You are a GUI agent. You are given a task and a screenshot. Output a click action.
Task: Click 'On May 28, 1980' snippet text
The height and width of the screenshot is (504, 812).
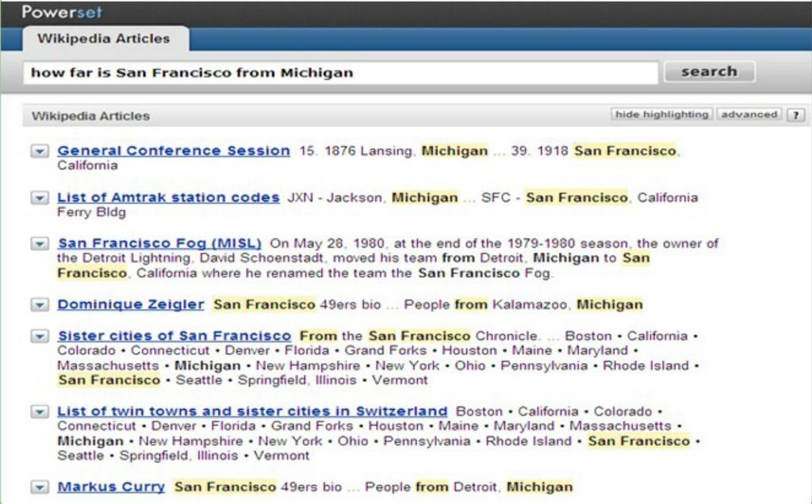coord(327,244)
